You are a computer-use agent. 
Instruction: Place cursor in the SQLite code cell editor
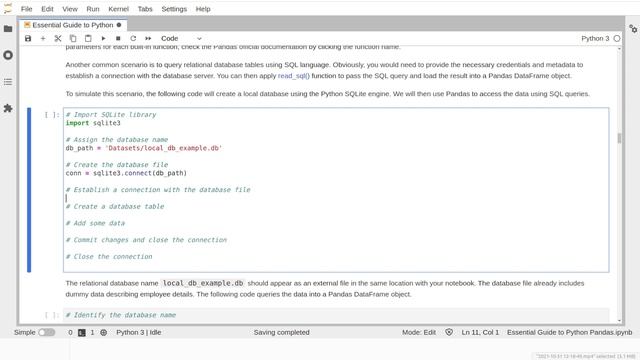click(x=336, y=190)
